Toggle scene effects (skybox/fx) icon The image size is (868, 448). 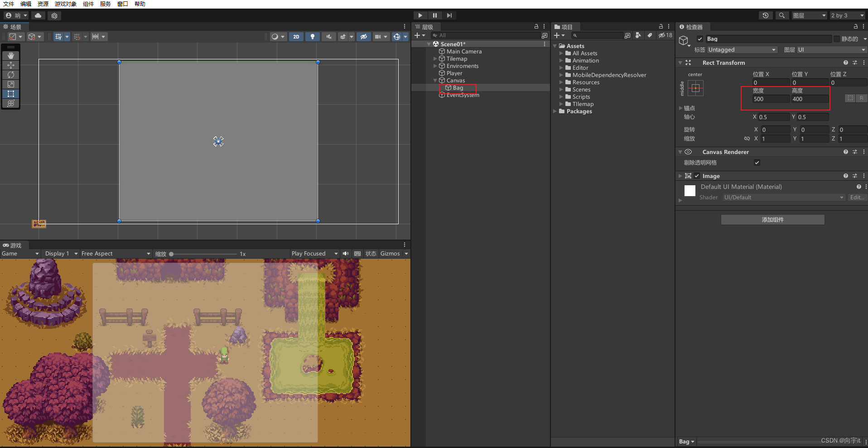click(343, 37)
